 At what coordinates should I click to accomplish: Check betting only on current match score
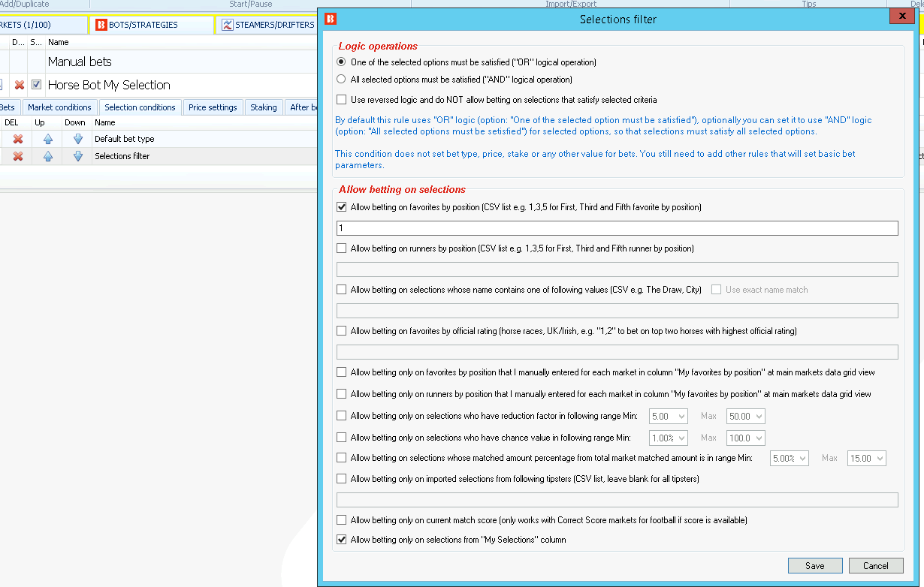[x=342, y=519]
